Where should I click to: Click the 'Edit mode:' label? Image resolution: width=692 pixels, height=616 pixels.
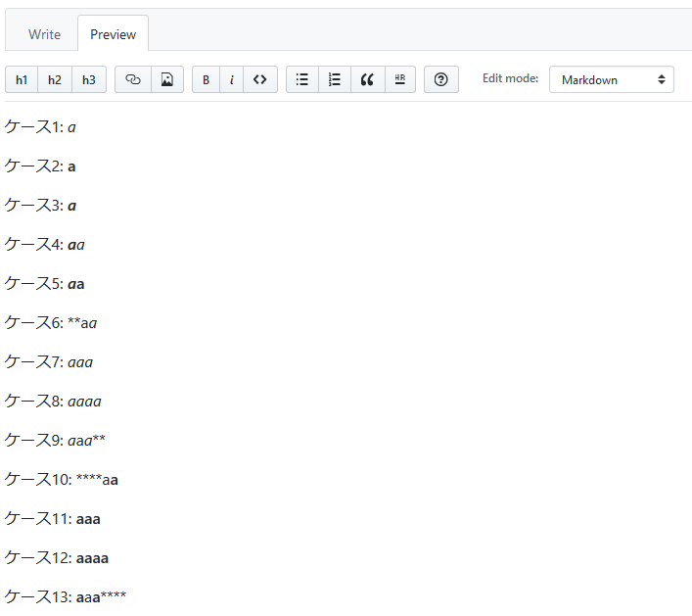tap(511, 78)
